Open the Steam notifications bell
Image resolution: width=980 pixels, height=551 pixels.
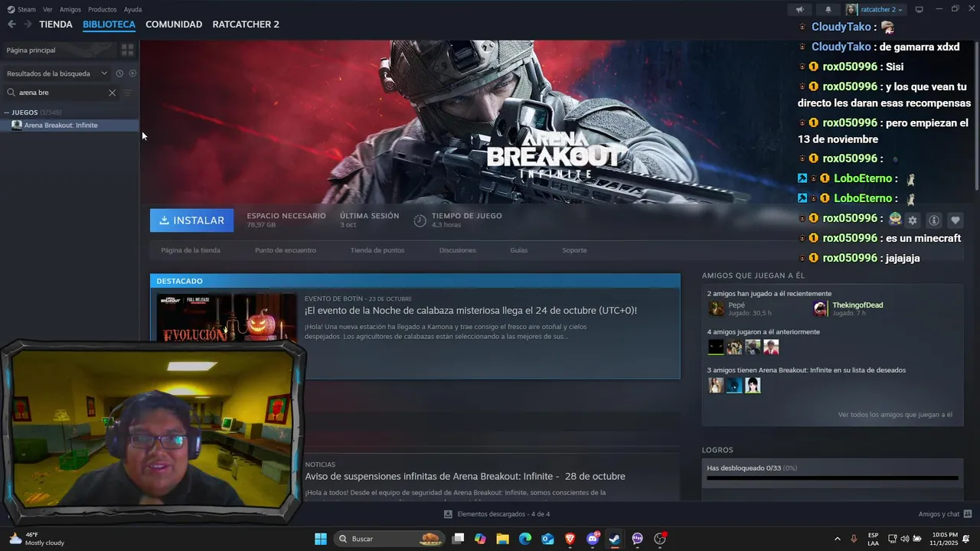828,9
